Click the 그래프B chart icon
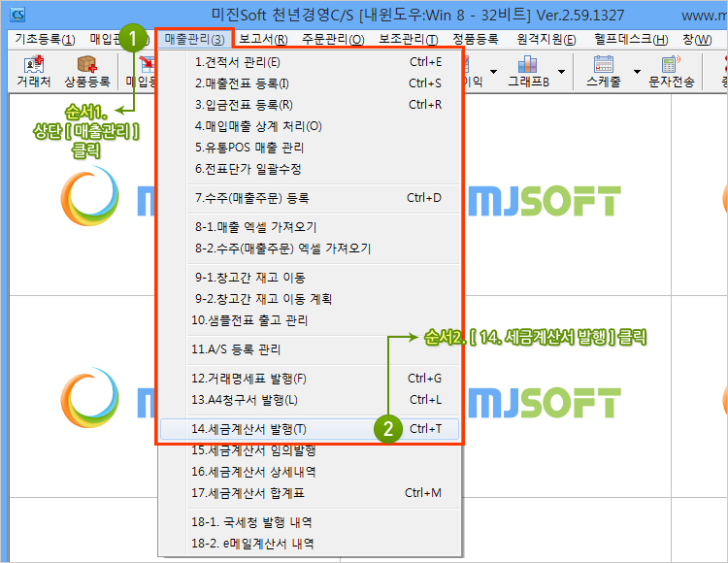The height and width of the screenshot is (563, 728). [x=528, y=72]
